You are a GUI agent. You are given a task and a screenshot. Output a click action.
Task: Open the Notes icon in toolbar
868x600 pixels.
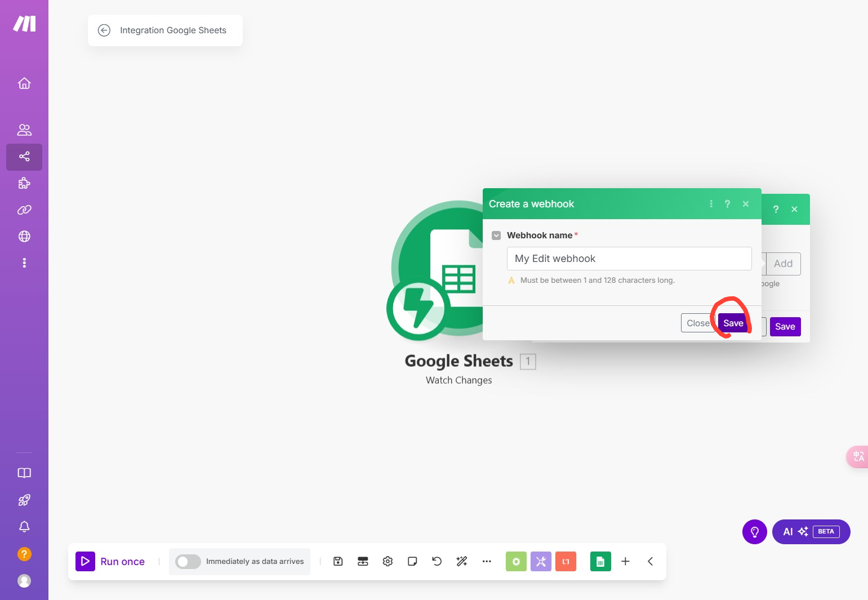[412, 562]
